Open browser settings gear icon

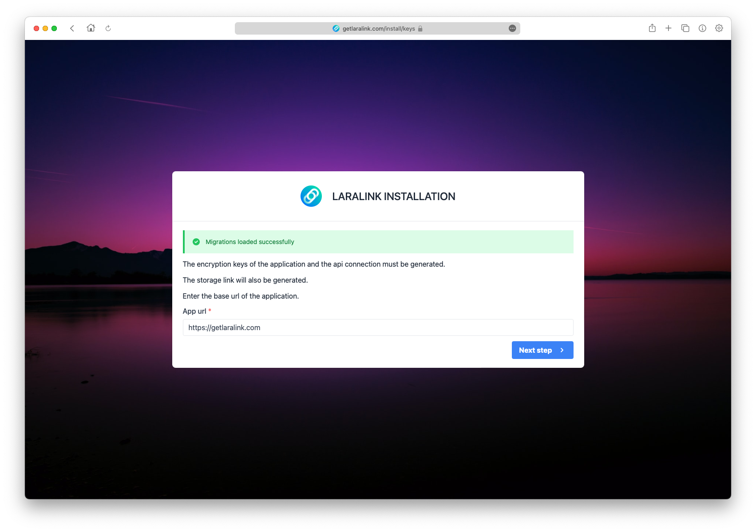click(719, 28)
